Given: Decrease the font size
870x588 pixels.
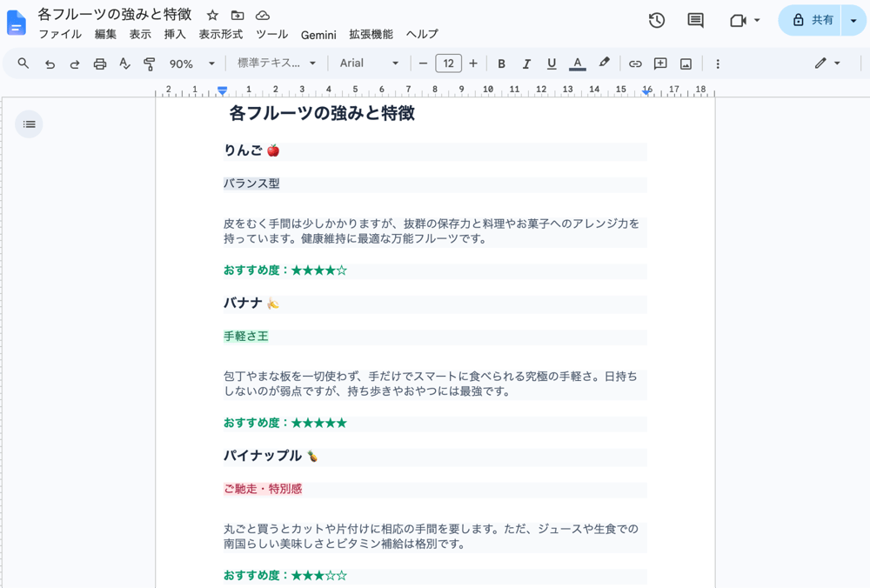Looking at the screenshot, I should coord(423,63).
